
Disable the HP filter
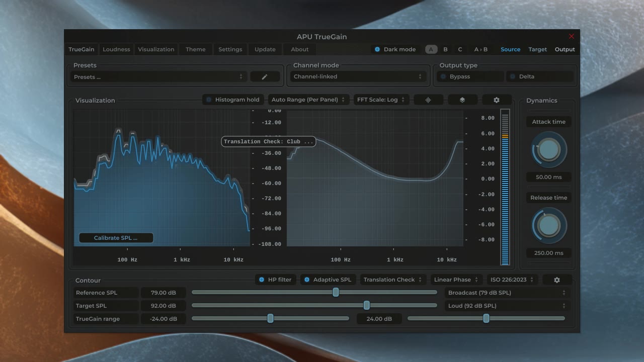pos(275,280)
